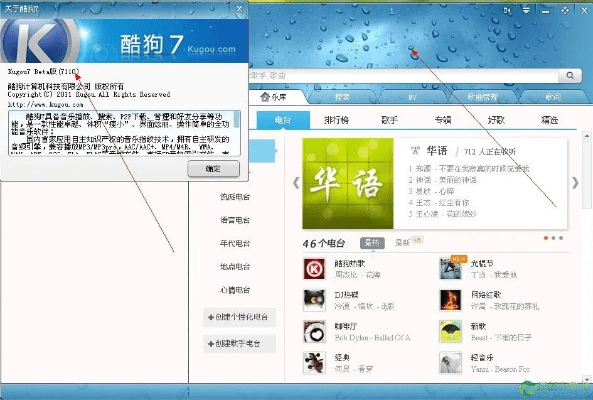Open the 华语 green station banner
593x400 pixels.
coord(348,183)
